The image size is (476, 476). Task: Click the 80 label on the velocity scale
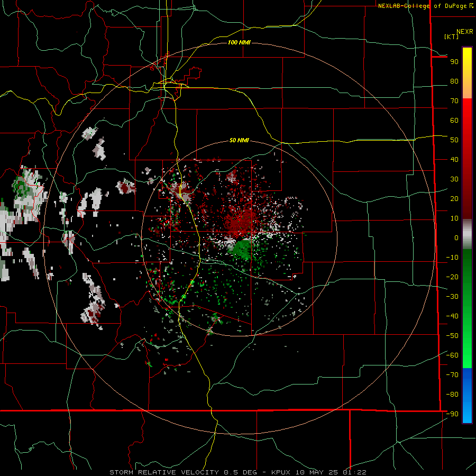[454, 81]
